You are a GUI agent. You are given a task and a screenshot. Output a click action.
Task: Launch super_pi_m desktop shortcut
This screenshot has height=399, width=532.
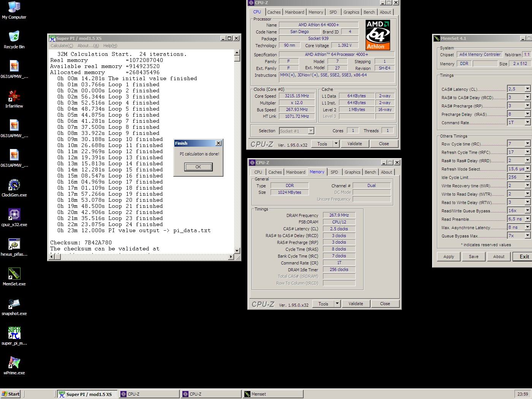pyautogui.click(x=14, y=336)
